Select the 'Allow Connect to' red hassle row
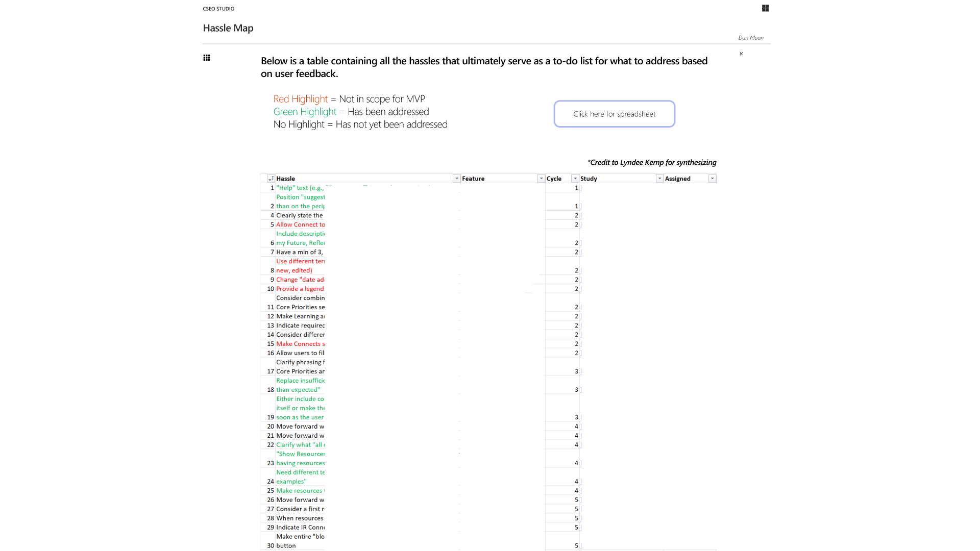Image resolution: width=980 pixels, height=551 pixels. click(300, 224)
